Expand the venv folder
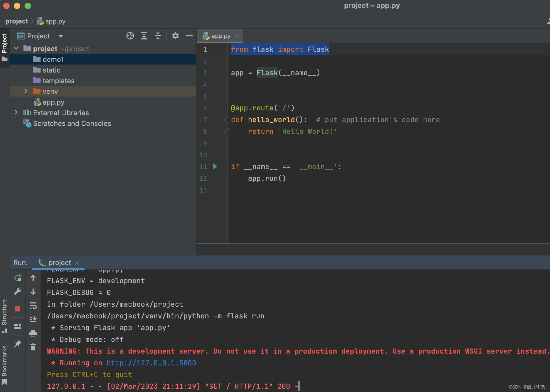This screenshot has width=550, height=392. pos(26,91)
